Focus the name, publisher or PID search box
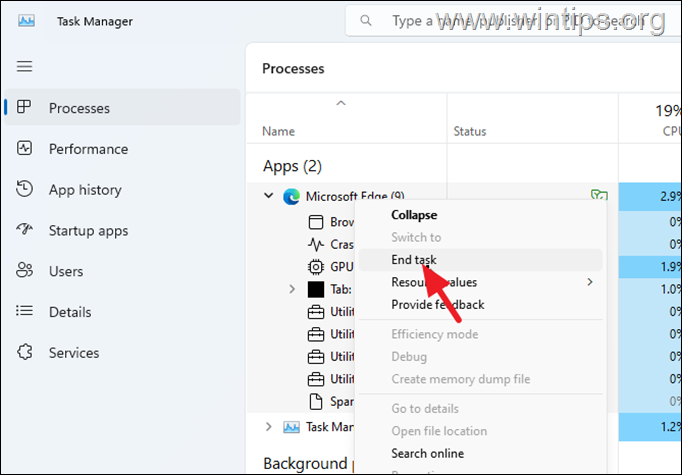Image resolution: width=682 pixels, height=475 pixels. pos(513,20)
